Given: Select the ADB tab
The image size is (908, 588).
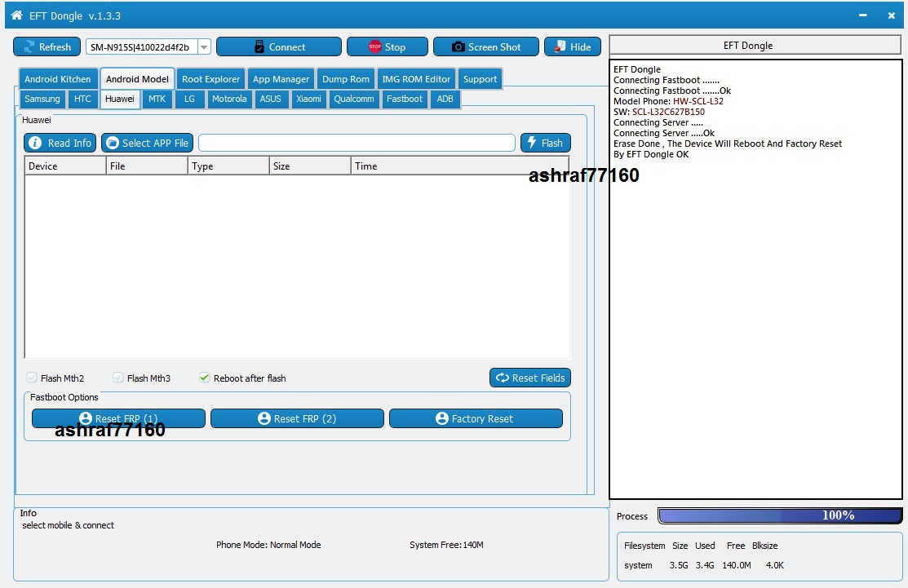Looking at the screenshot, I should pos(445,99).
